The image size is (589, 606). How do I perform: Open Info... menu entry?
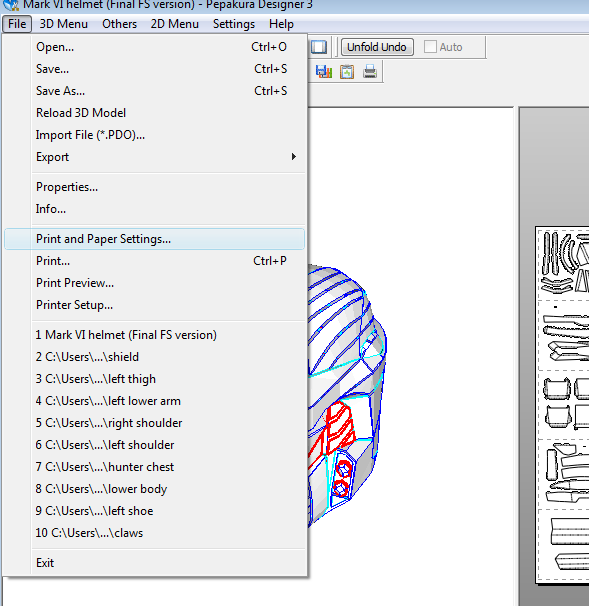155,209
